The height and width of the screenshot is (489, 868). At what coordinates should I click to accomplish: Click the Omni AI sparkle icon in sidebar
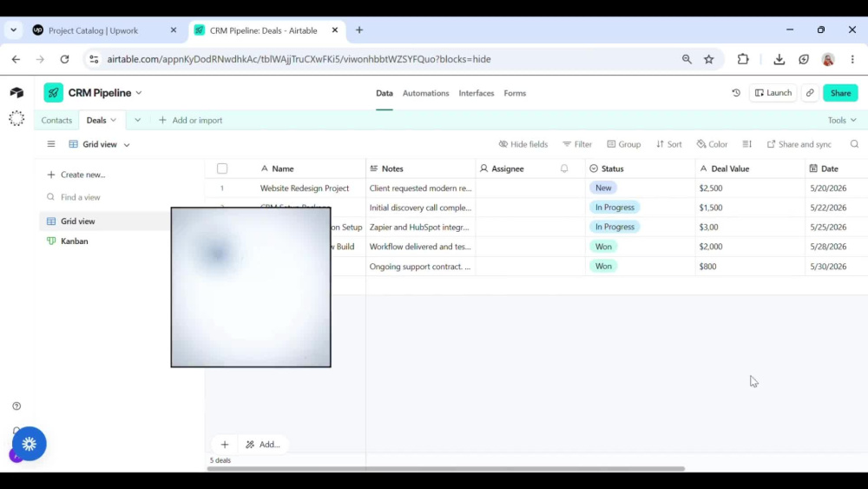[16, 118]
